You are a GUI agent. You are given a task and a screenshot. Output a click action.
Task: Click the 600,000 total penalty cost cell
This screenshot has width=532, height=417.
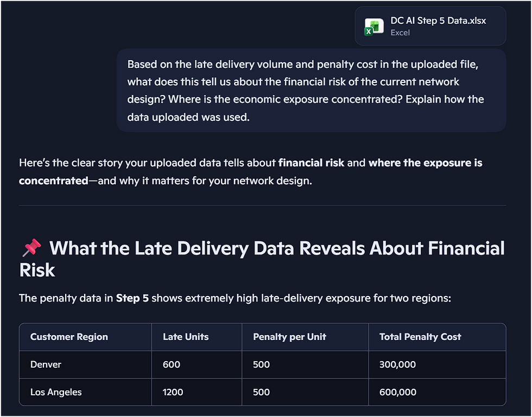point(397,392)
